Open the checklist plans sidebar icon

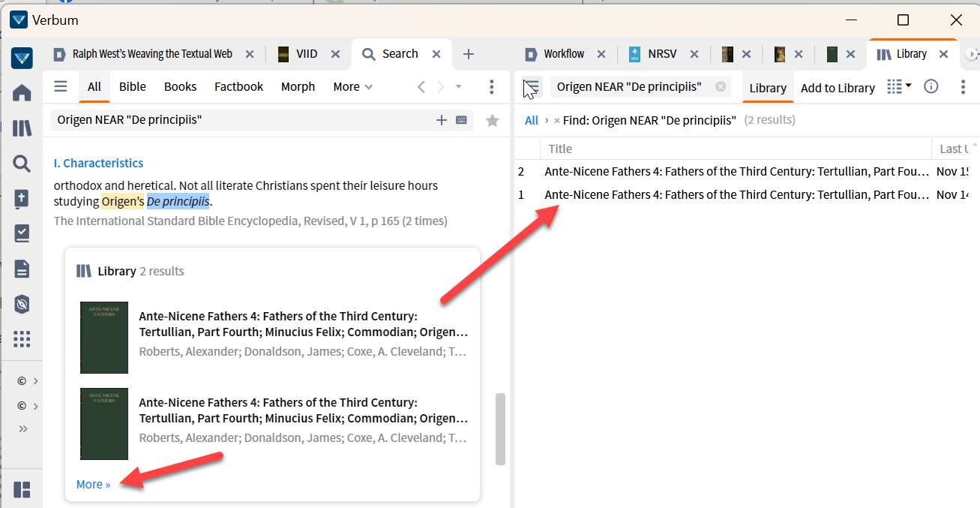[22, 233]
